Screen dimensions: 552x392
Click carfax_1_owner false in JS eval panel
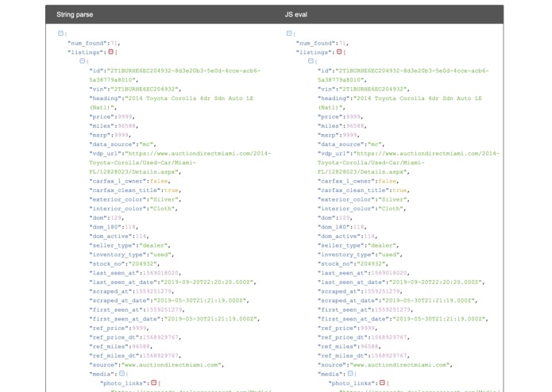click(x=388, y=181)
